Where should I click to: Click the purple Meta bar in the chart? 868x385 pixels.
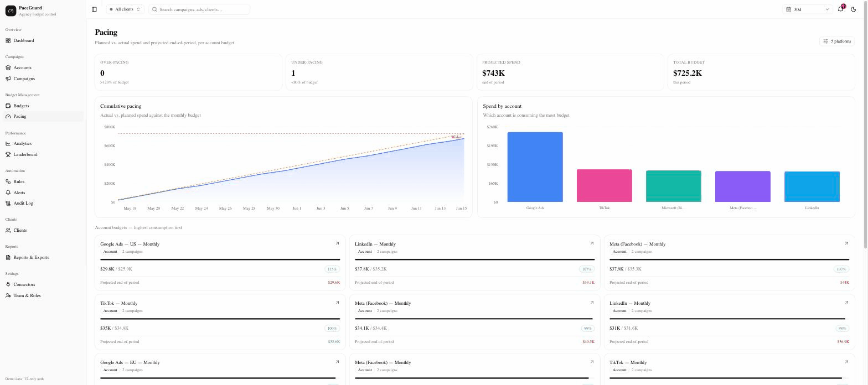[743, 186]
